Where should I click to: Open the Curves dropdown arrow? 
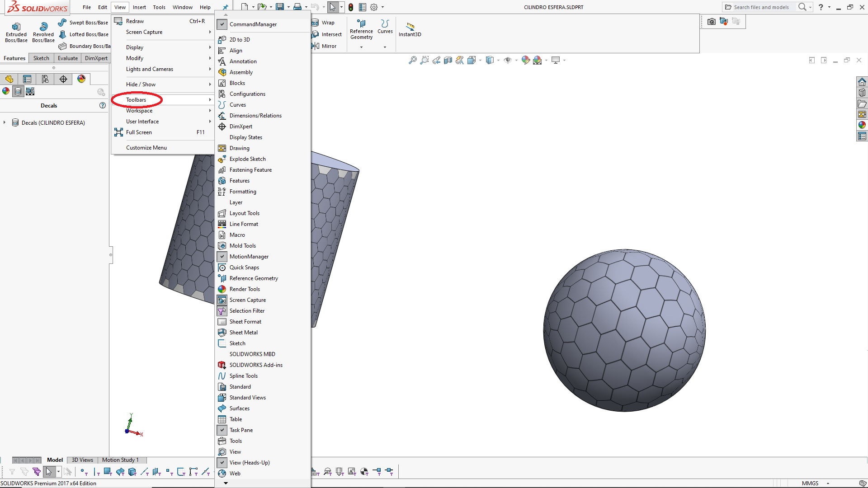pyautogui.click(x=385, y=47)
